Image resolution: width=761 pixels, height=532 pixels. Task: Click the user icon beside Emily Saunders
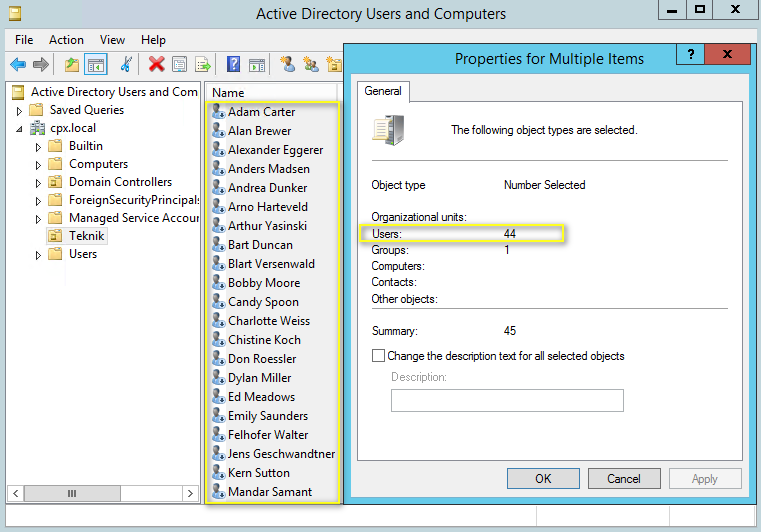click(x=218, y=416)
